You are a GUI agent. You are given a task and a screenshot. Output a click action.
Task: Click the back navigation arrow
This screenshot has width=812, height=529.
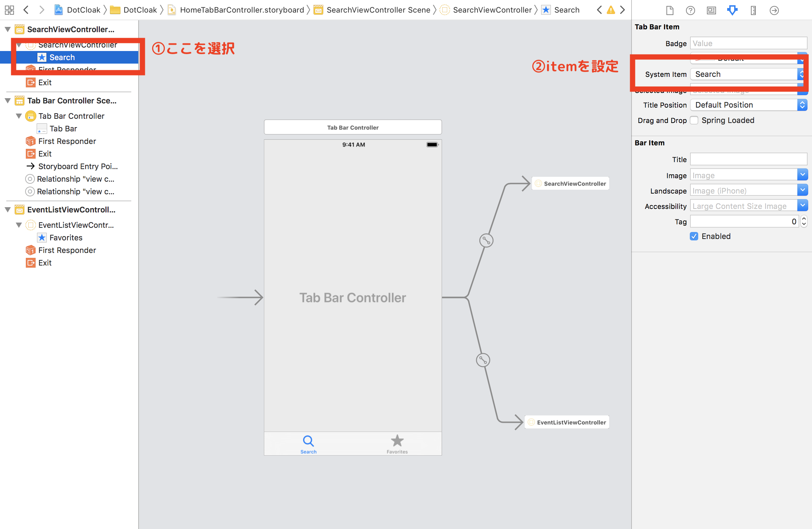[27, 10]
